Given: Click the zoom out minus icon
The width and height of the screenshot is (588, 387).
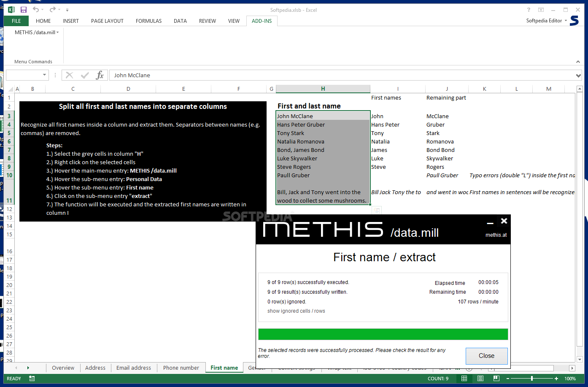Looking at the screenshot, I should pyautogui.click(x=508, y=379).
